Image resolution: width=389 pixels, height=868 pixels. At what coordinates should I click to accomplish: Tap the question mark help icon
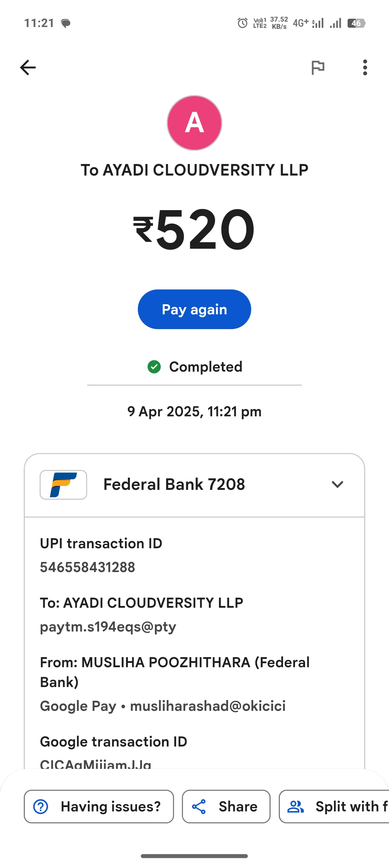click(41, 807)
